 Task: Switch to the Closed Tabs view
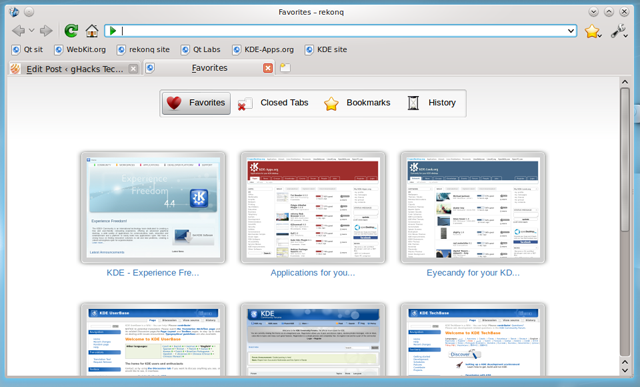[273, 103]
